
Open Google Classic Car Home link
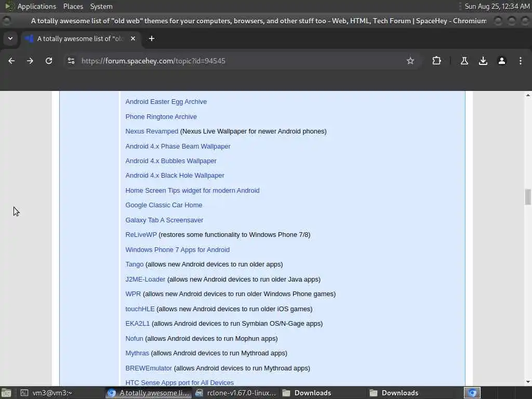[x=164, y=205]
